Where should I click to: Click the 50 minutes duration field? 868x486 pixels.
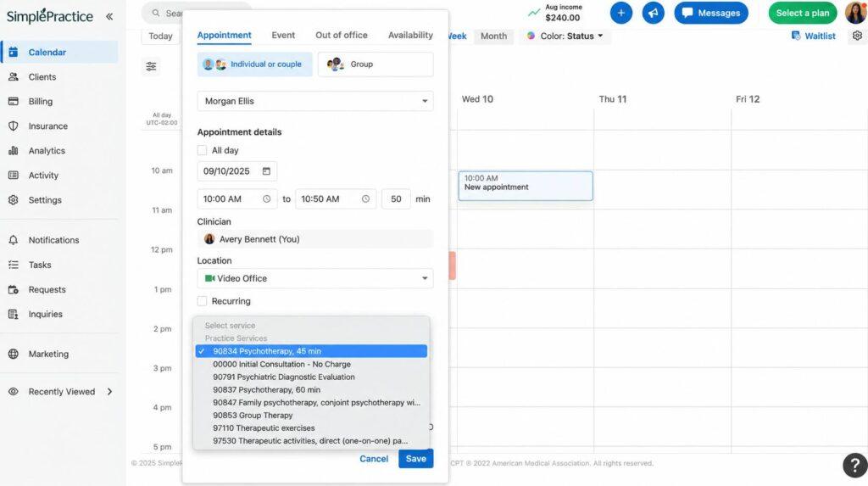[396, 199]
